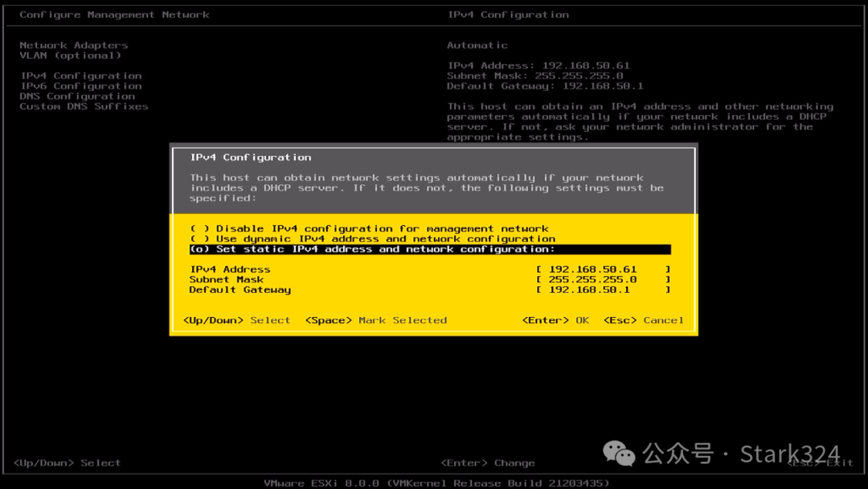Viewport: 868px width, 489px height.
Task: Click right pane Default Gateway: 192.168.50.1 line
Action: point(545,86)
